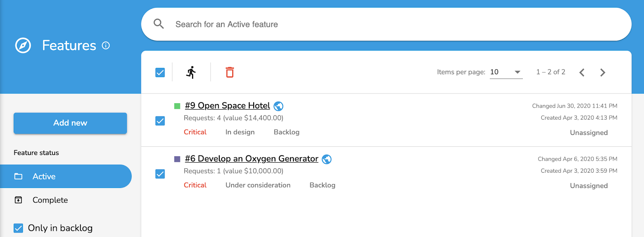Uncheck the #6 Develop an Oxygen Generator checkbox
Screen dimensions: 644x237
160,174
